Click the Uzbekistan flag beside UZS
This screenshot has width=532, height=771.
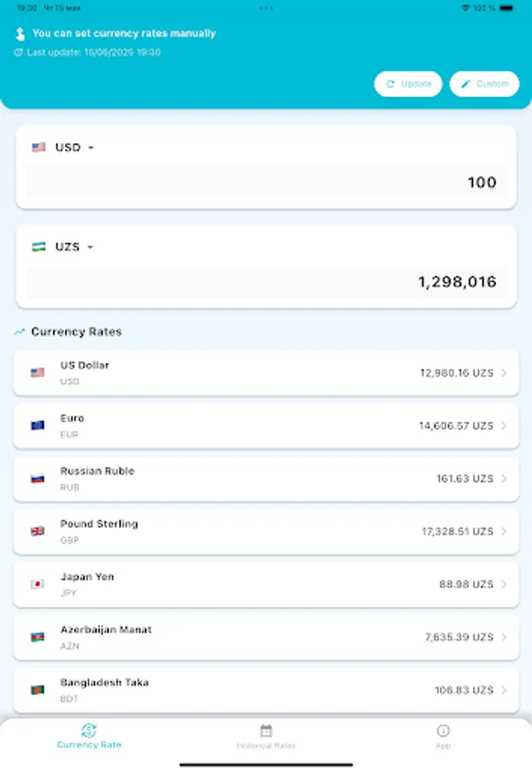(38, 246)
